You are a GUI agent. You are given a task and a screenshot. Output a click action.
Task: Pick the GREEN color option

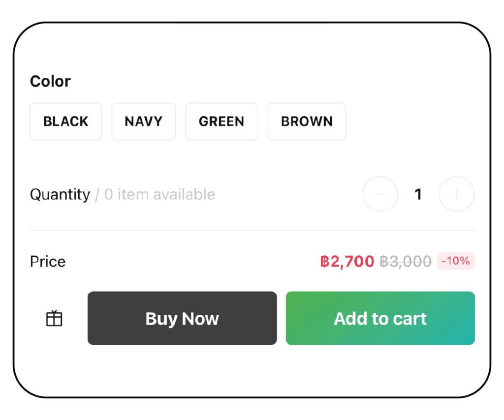pyautogui.click(x=221, y=121)
